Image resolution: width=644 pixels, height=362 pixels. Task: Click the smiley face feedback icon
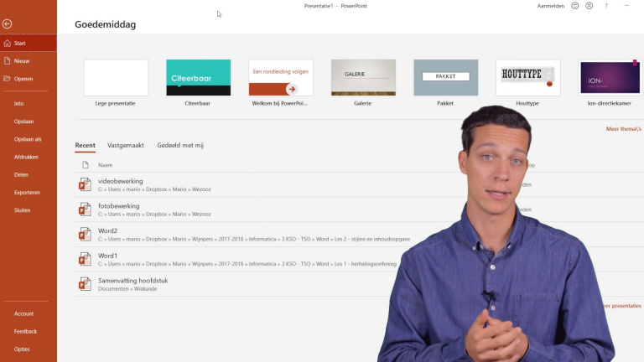pos(574,6)
